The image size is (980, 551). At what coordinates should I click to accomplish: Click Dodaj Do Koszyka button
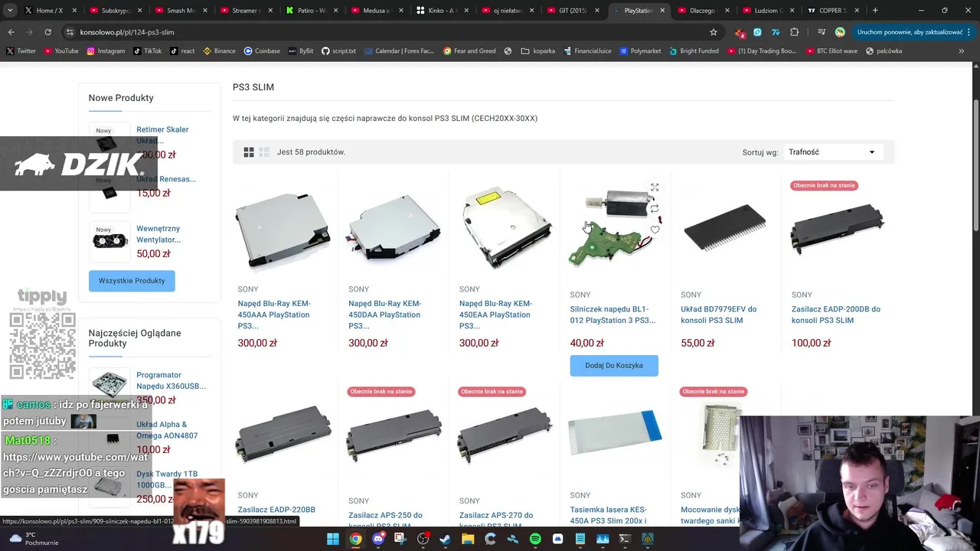click(x=614, y=366)
